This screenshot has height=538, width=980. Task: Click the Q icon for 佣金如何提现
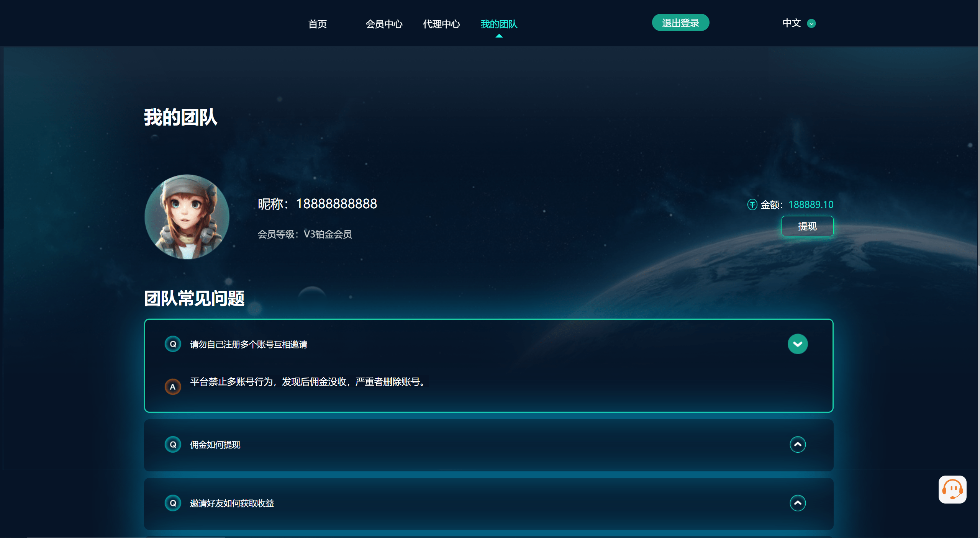tap(173, 445)
